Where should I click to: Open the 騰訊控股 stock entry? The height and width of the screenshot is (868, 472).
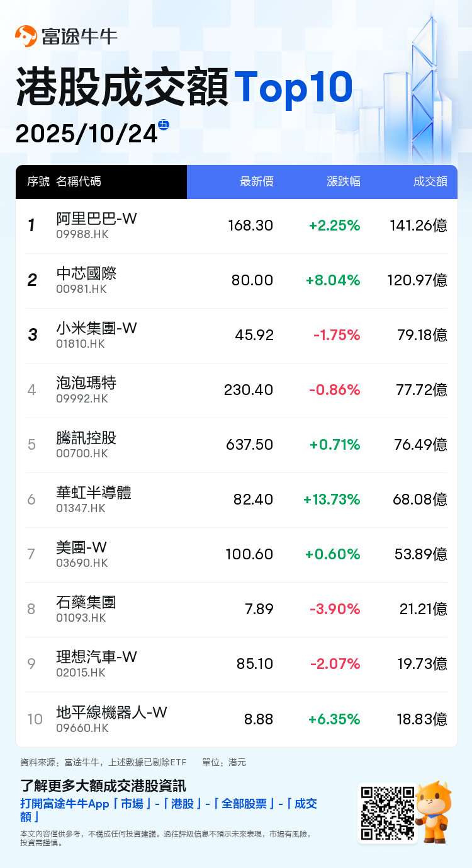86,438
